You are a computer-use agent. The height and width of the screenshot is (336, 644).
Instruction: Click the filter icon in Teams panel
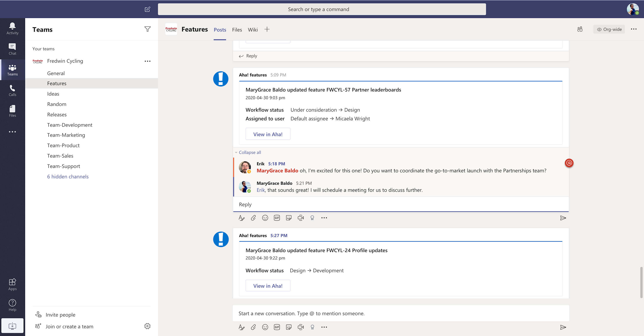click(147, 29)
